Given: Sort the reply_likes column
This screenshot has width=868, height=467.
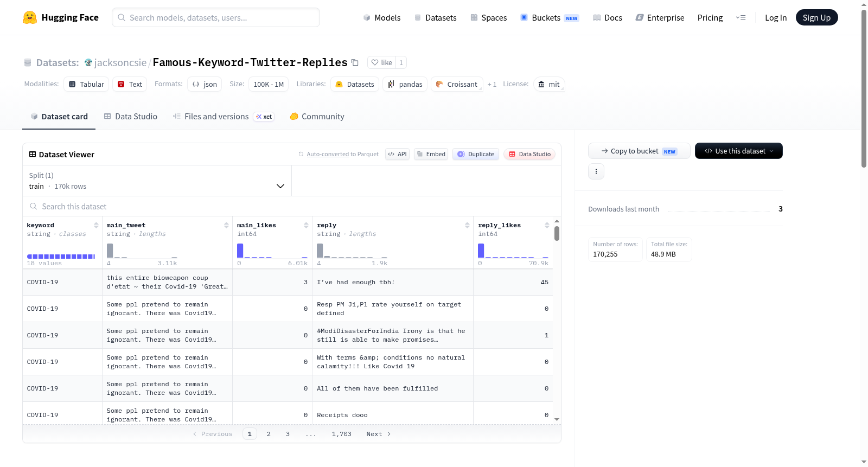Looking at the screenshot, I should tap(547, 225).
